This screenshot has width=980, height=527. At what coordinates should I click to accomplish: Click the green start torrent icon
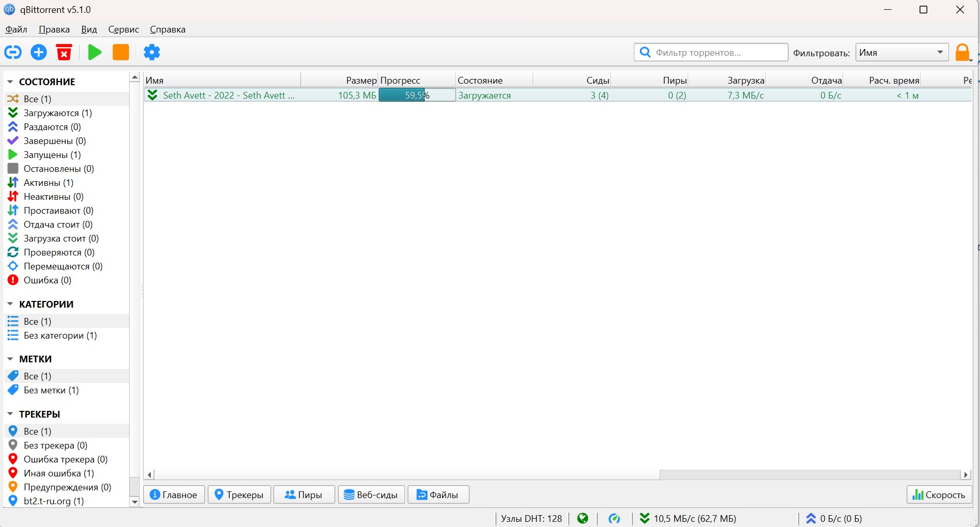click(x=95, y=52)
